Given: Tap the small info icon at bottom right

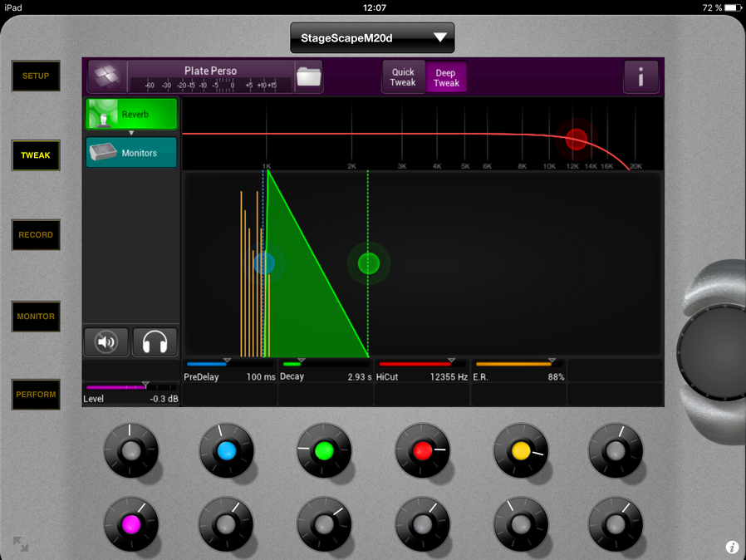Looking at the screenshot, I should (732, 547).
